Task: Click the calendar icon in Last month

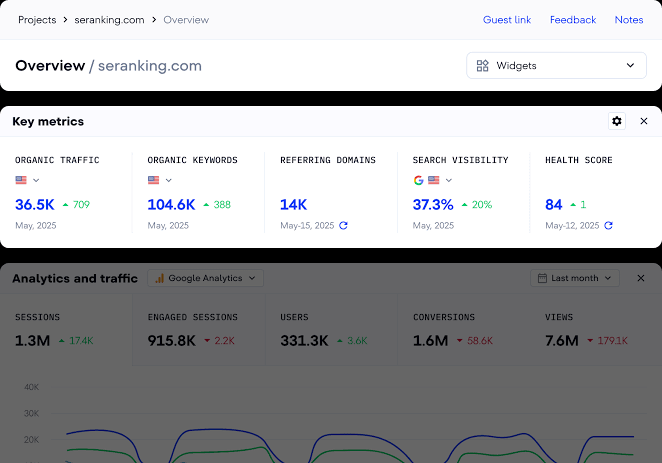Action: click(542, 278)
